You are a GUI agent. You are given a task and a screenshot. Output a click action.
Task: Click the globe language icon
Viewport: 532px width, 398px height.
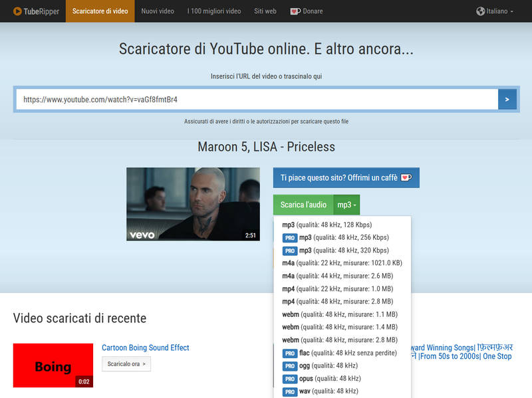click(x=480, y=11)
